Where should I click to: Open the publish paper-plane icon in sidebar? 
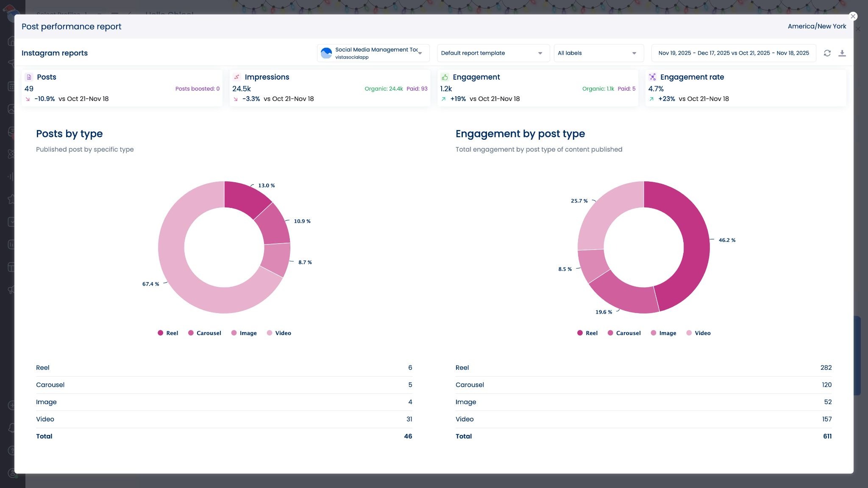point(11,64)
